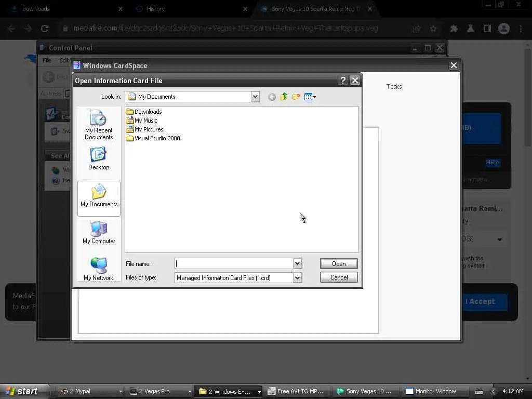
Task: Select the My Pictures folder
Action: pos(144,129)
